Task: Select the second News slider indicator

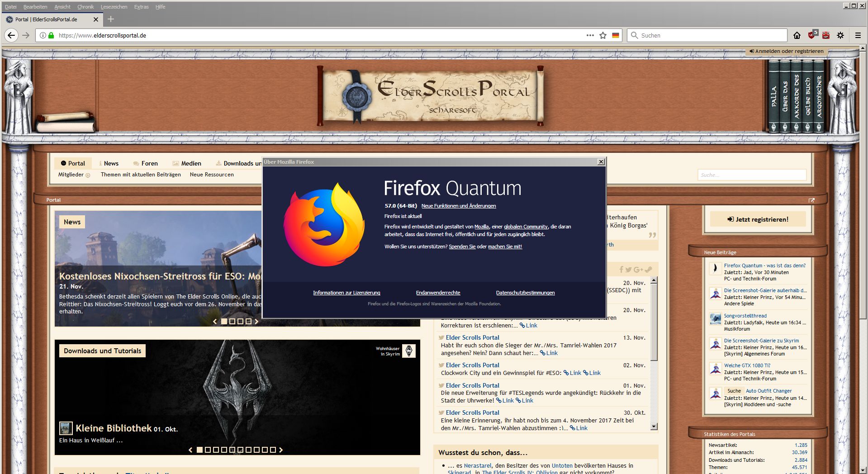Action: (x=232, y=322)
